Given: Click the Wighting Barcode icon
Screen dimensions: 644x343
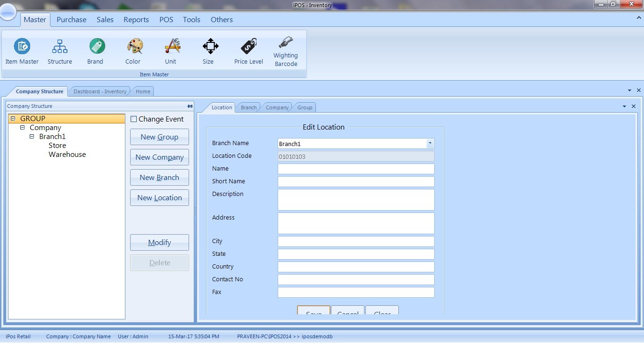Looking at the screenshot, I should point(286,43).
